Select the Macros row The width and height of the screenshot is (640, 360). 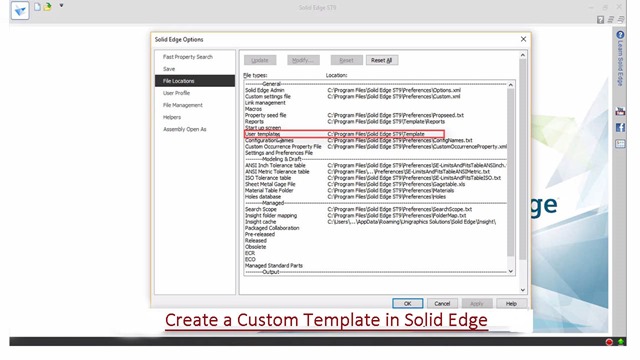pos(376,109)
